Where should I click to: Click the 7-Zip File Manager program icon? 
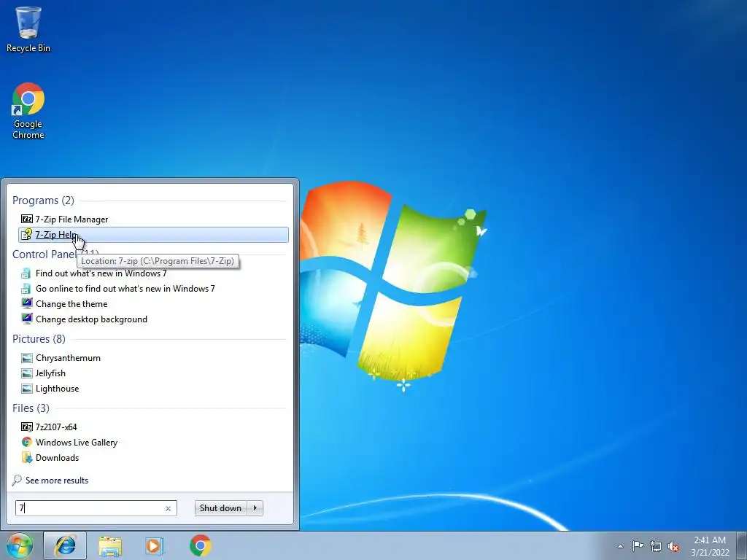pyautogui.click(x=27, y=219)
